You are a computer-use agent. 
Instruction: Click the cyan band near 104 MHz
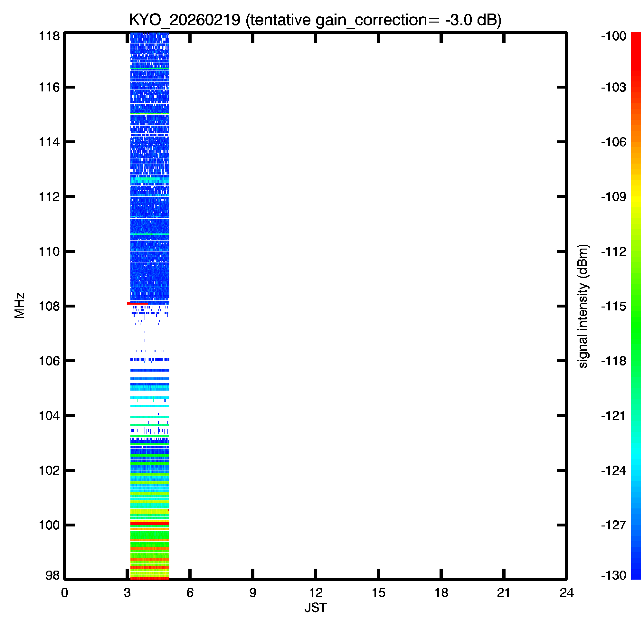coord(150,417)
